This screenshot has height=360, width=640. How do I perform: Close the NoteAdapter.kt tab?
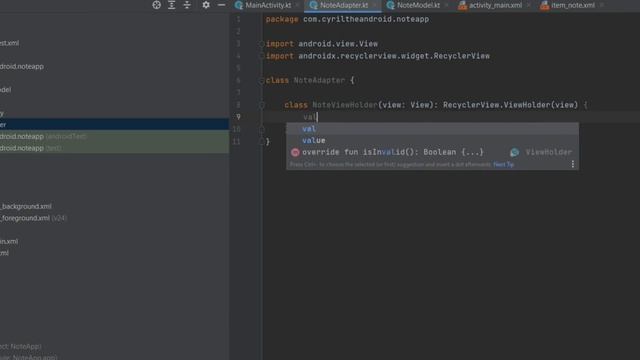(x=374, y=5)
